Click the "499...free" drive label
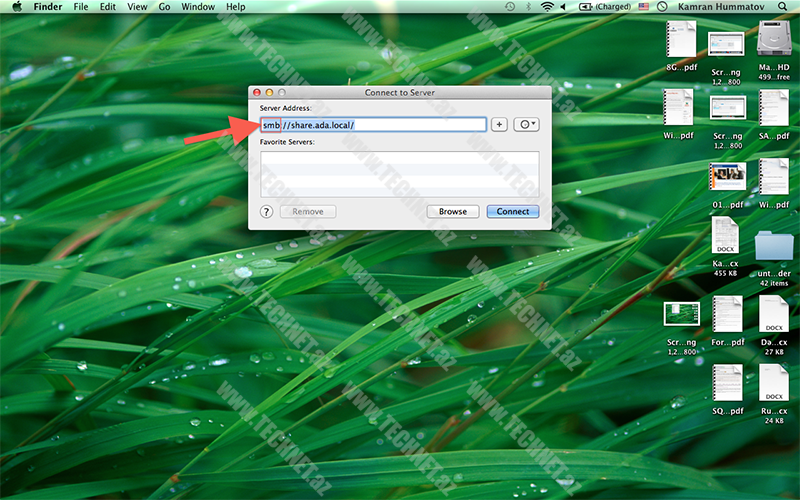Image resolution: width=800 pixels, height=500 pixels. tap(774, 77)
